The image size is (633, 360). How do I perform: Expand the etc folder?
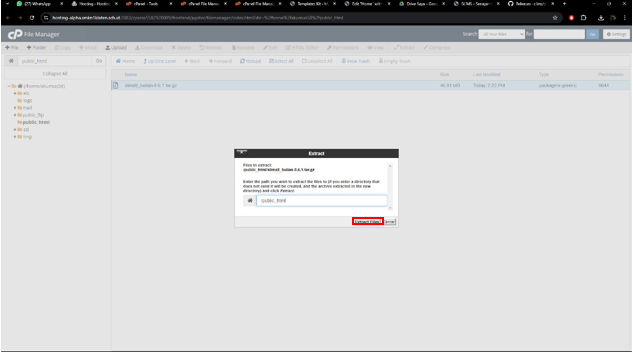pyautogui.click(x=15, y=93)
